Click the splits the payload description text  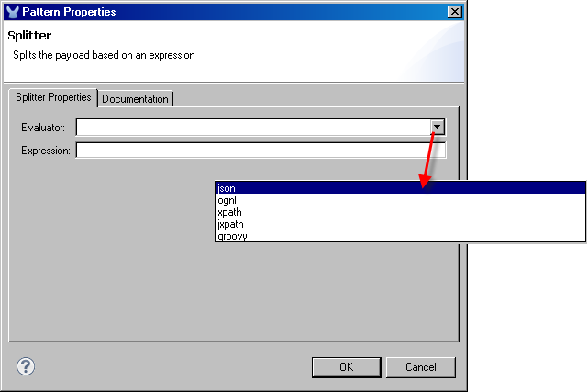point(104,55)
